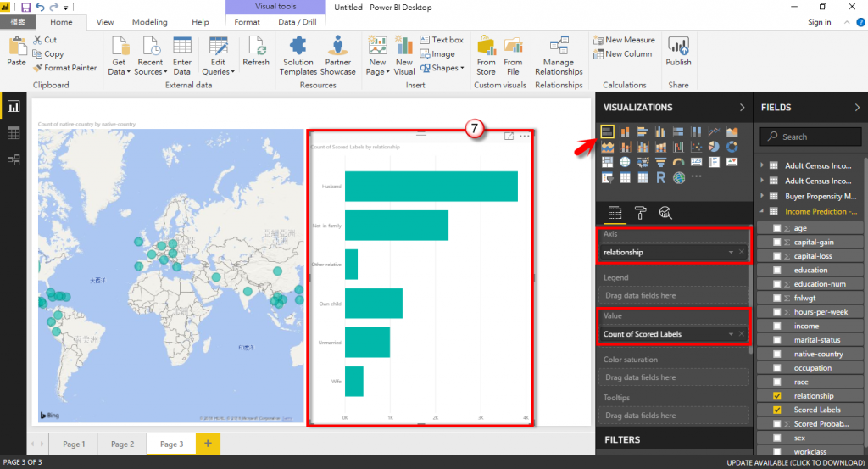Select the Funnel visualization

(x=660, y=162)
